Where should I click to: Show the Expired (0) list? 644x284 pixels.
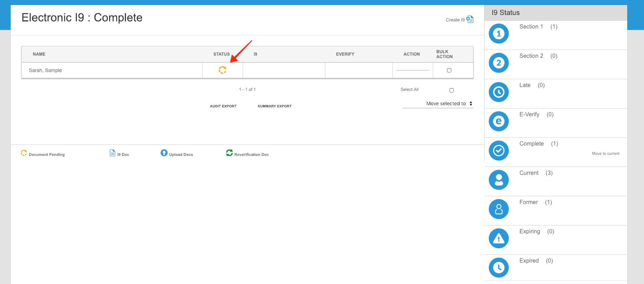[536, 261]
